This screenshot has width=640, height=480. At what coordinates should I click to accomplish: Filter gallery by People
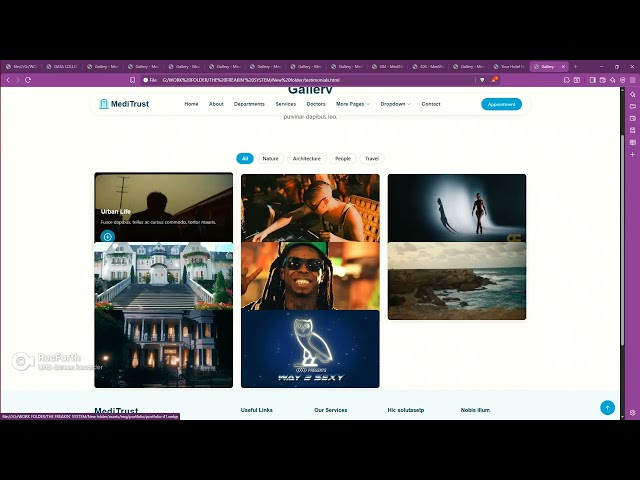tap(343, 158)
